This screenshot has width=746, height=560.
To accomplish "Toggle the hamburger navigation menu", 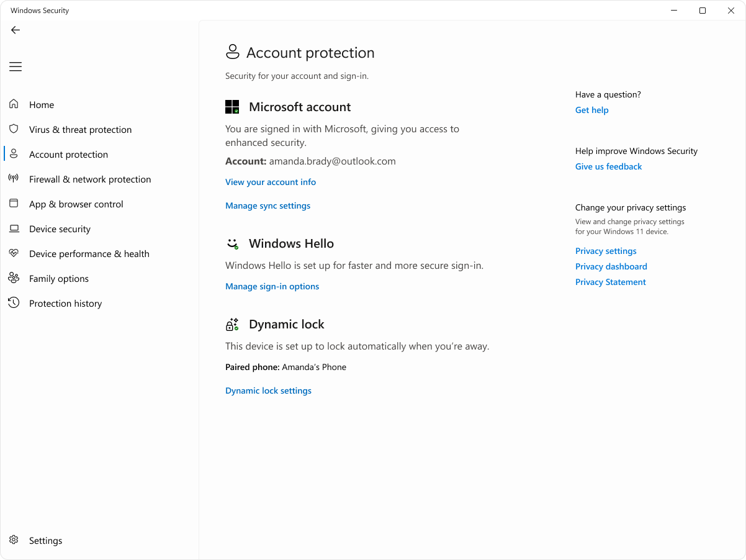I will coord(15,66).
